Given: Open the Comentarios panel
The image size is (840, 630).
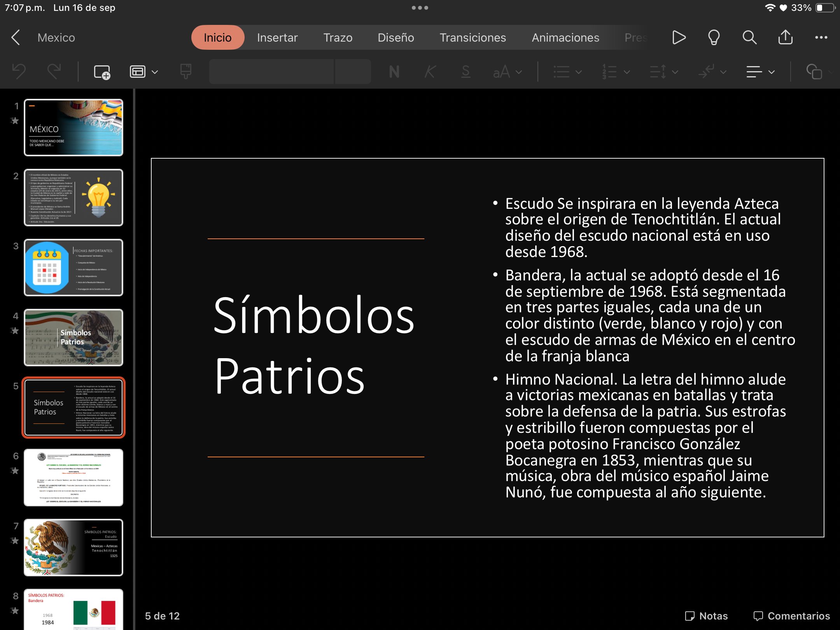Looking at the screenshot, I should (792, 616).
